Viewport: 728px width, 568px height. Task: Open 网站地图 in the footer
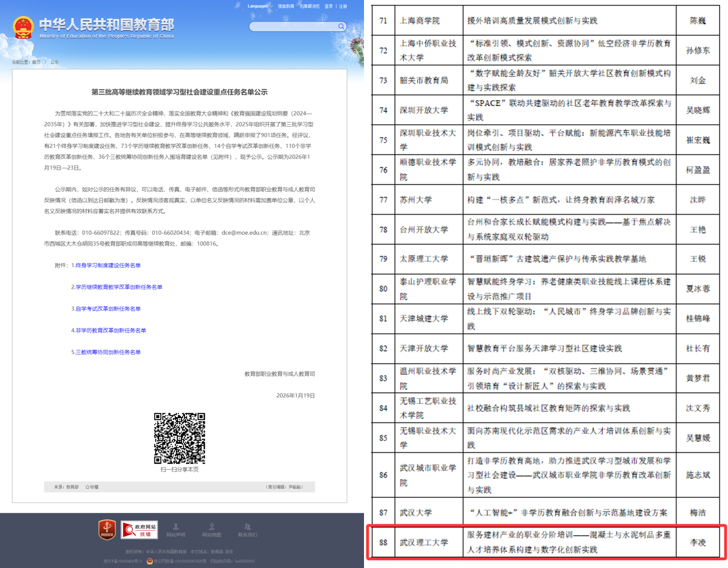click(211, 530)
